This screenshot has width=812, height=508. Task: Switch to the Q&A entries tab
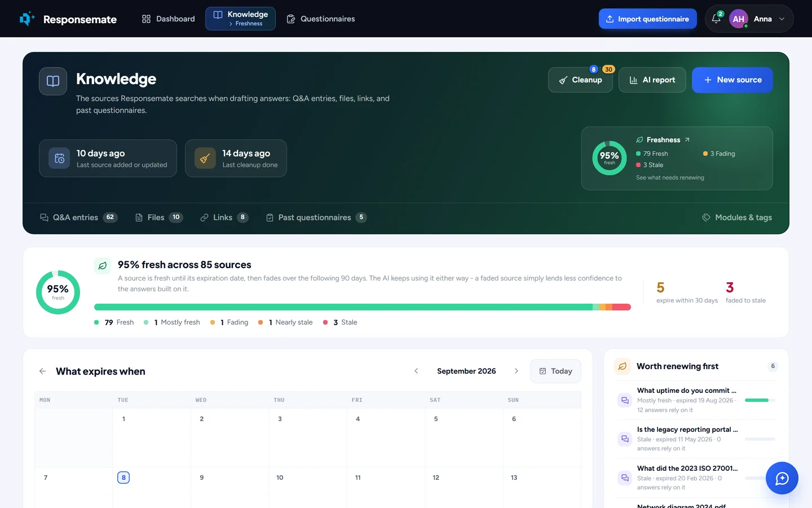tap(78, 217)
